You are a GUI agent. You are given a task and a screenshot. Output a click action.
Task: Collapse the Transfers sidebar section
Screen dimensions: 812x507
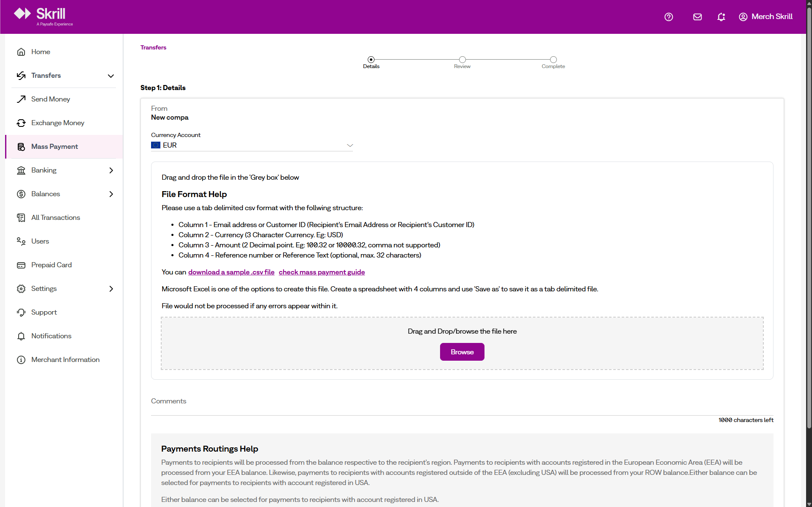coord(110,76)
